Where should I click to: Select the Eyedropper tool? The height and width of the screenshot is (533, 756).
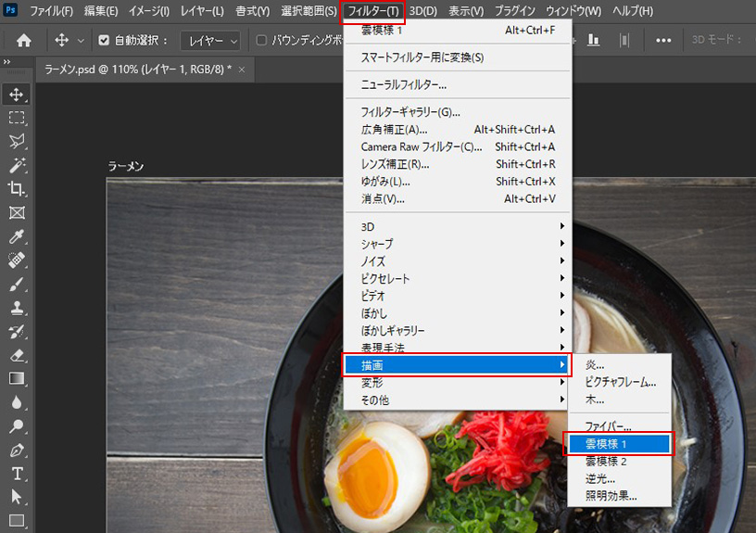[17, 236]
